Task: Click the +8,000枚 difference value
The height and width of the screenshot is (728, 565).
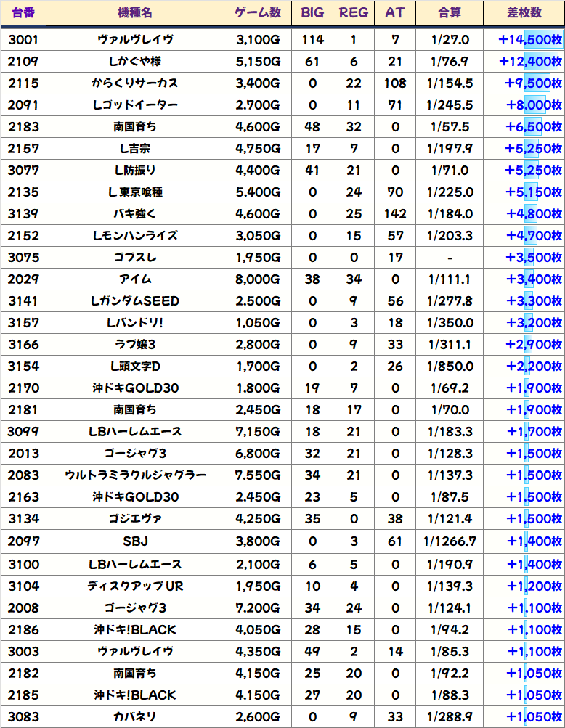Action: (x=533, y=105)
